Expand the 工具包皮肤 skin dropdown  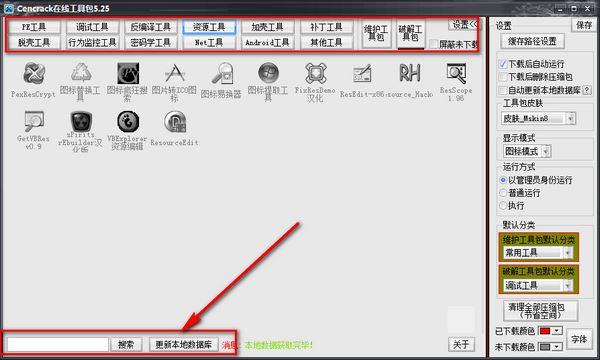point(571,119)
